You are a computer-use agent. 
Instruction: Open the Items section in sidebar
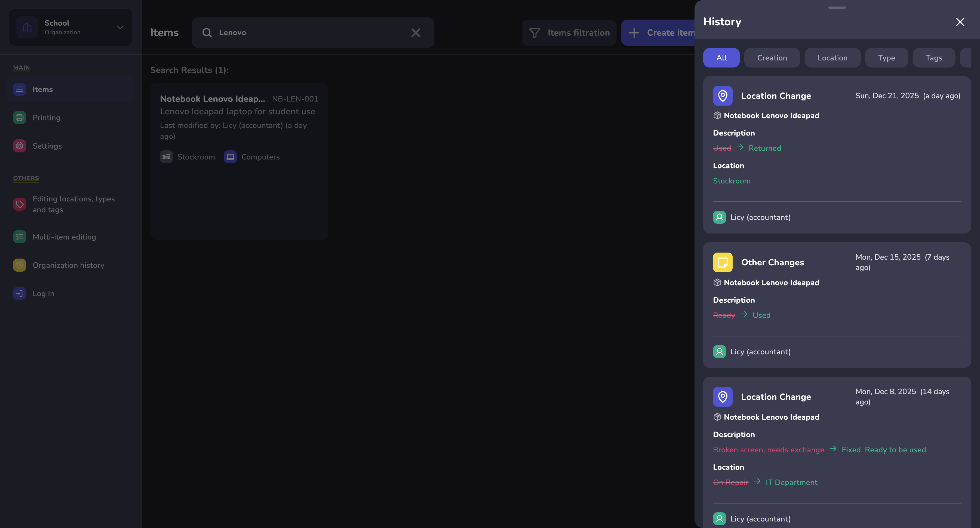(x=42, y=89)
